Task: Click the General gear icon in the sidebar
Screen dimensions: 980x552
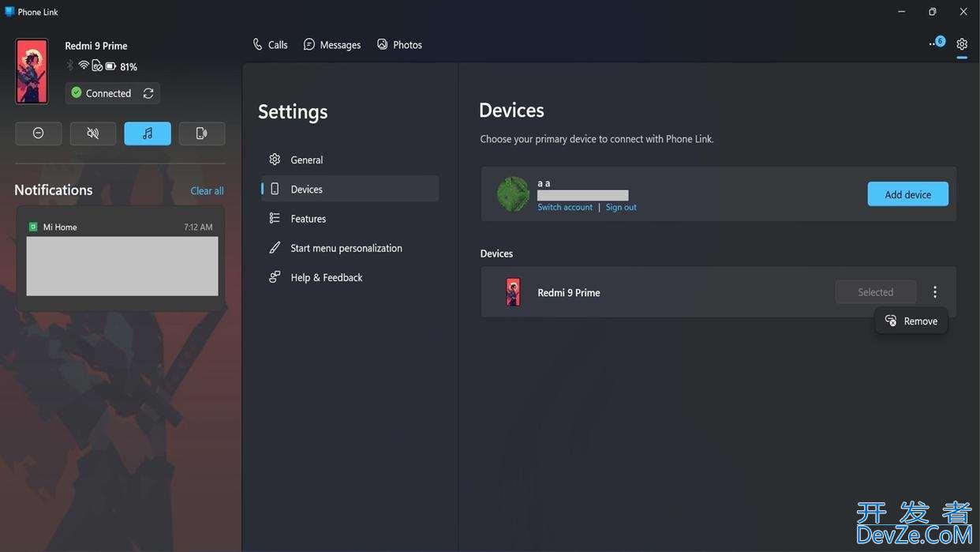Action: point(275,160)
